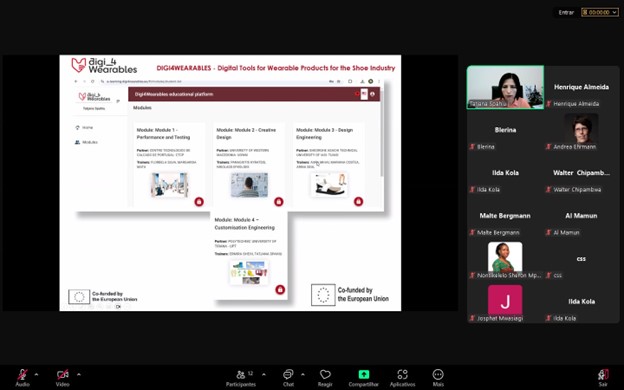Open Module 3 Design Engineering title
Image resolution: width=624 pixels, height=390 pixels.
pyautogui.click(x=324, y=134)
